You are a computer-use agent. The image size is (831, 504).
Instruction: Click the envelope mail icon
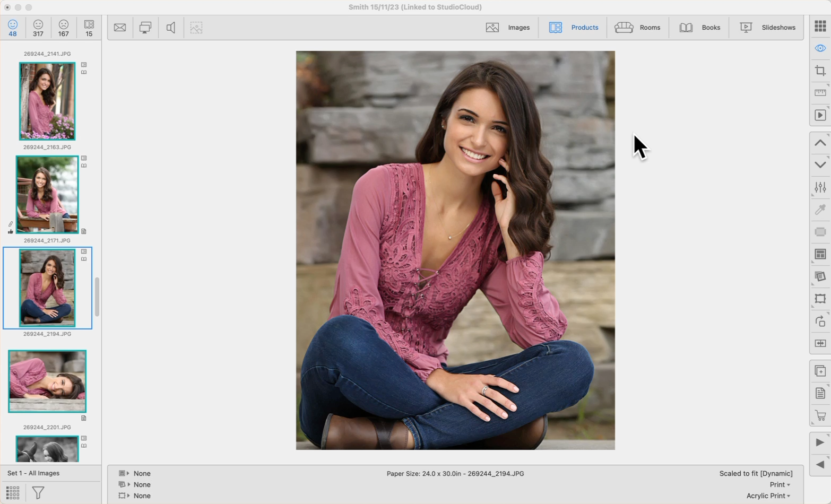click(x=120, y=28)
